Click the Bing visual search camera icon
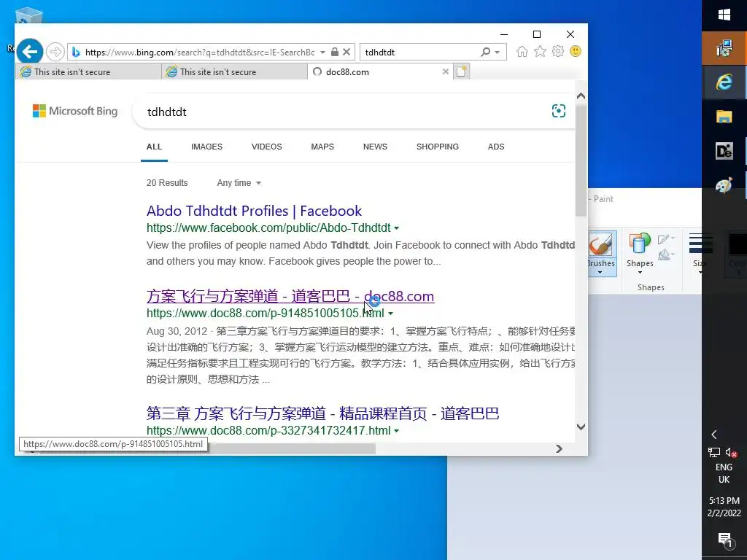The image size is (747, 560). click(x=558, y=111)
